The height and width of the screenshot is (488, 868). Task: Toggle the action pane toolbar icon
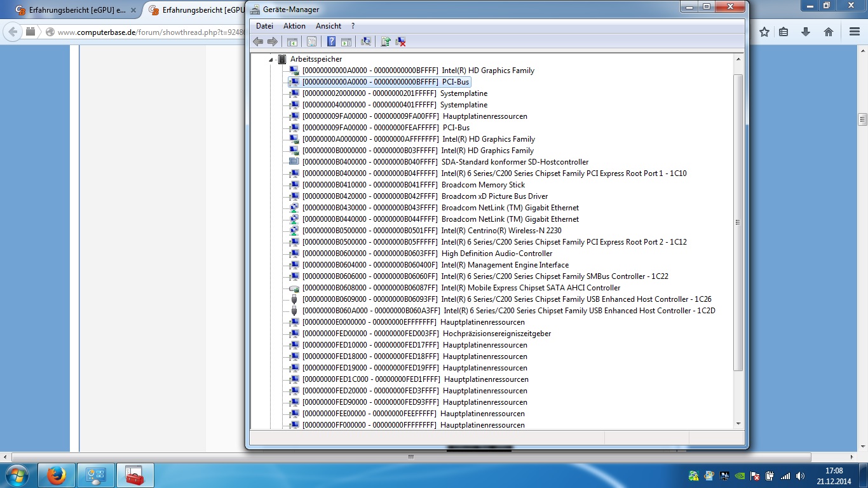(x=346, y=41)
